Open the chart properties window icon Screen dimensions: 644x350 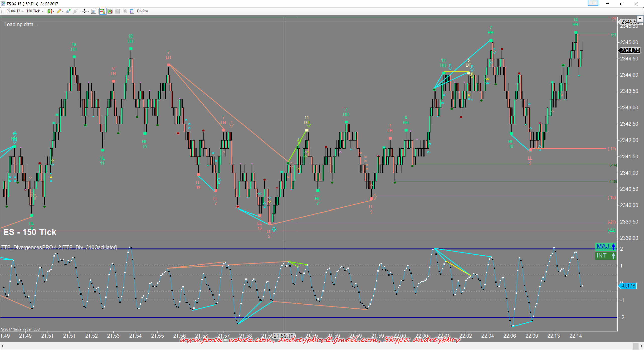pyautogui.click(x=132, y=11)
